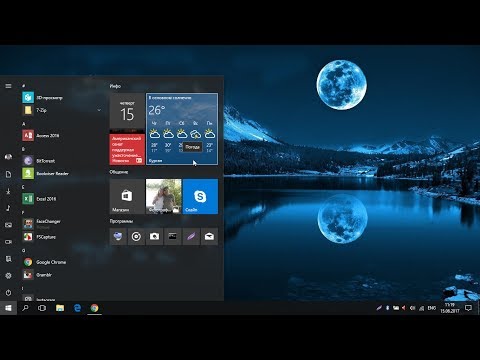Open the camera small tile
Viewport: 480px width, 360px height.
[x=154, y=237]
